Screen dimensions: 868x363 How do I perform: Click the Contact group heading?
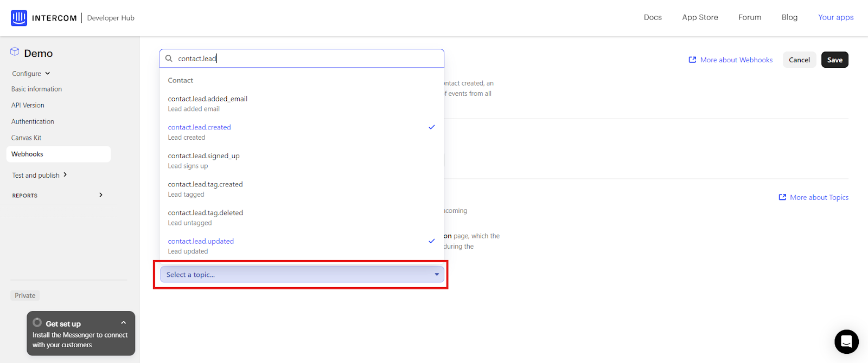(x=180, y=80)
